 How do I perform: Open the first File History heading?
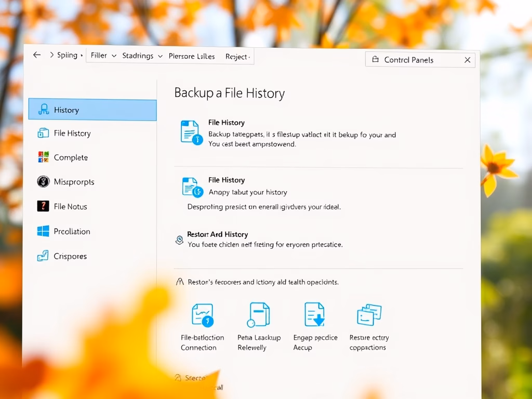pyautogui.click(x=227, y=123)
